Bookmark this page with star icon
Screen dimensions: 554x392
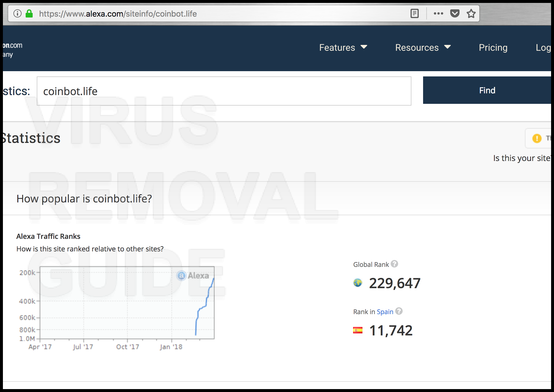(x=471, y=13)
